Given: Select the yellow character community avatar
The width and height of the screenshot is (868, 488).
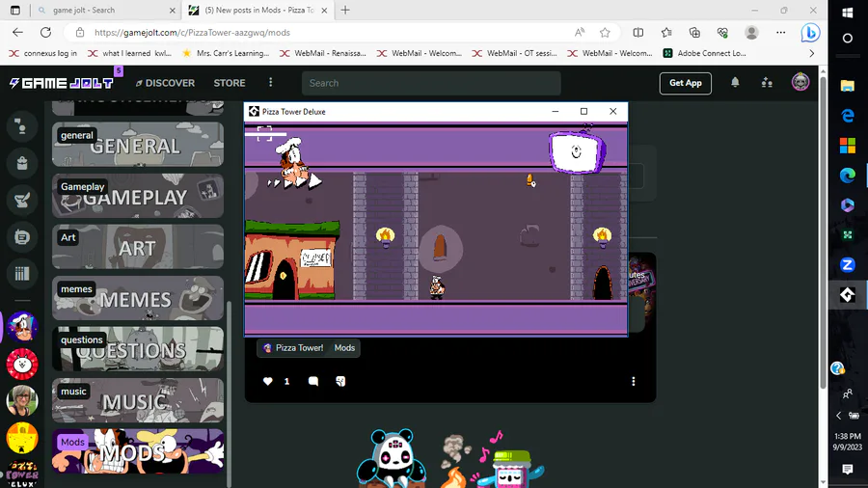Looking at the screenshot, I should click(22, 438).
